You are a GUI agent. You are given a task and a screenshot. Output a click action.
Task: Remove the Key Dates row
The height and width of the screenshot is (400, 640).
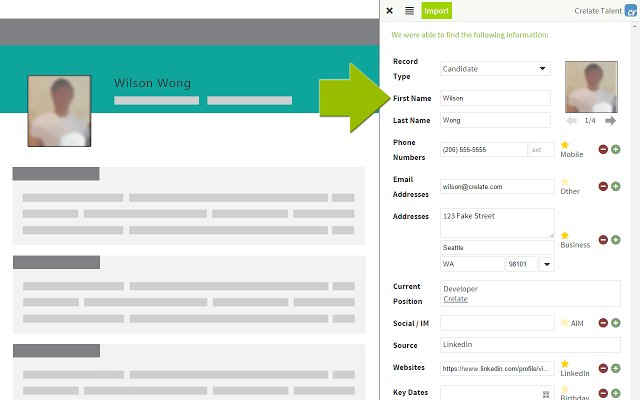(x=603, y=393)
